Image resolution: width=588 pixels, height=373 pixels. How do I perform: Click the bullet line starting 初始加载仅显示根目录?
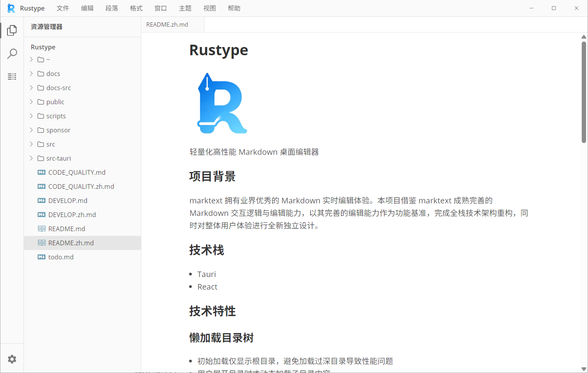click(x=295, y=361)
